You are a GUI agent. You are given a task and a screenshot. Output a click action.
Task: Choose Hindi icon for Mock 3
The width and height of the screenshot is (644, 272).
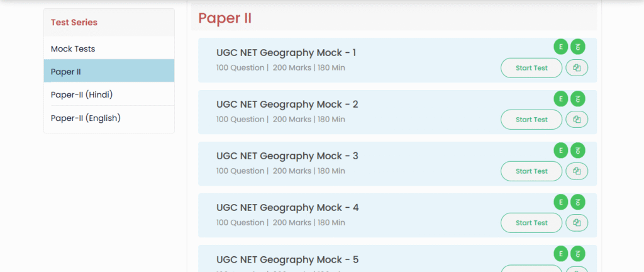tap(577, 150)
